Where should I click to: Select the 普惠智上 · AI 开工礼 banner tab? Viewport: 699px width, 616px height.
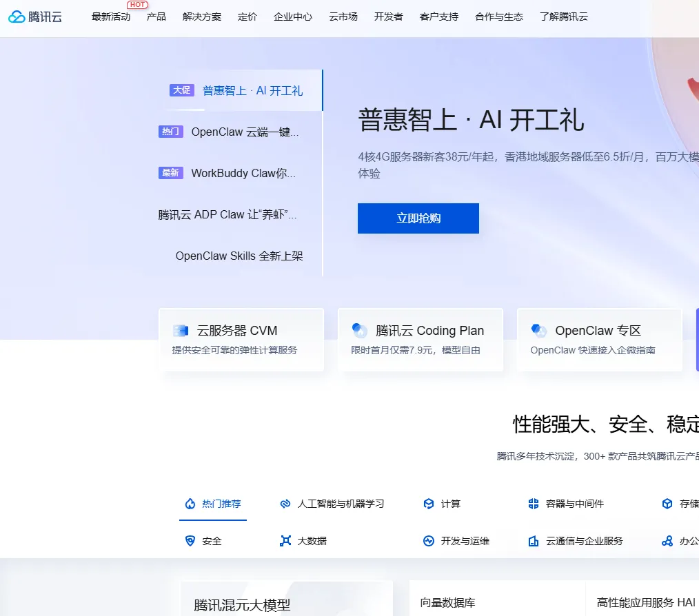[x=241, y=90]
